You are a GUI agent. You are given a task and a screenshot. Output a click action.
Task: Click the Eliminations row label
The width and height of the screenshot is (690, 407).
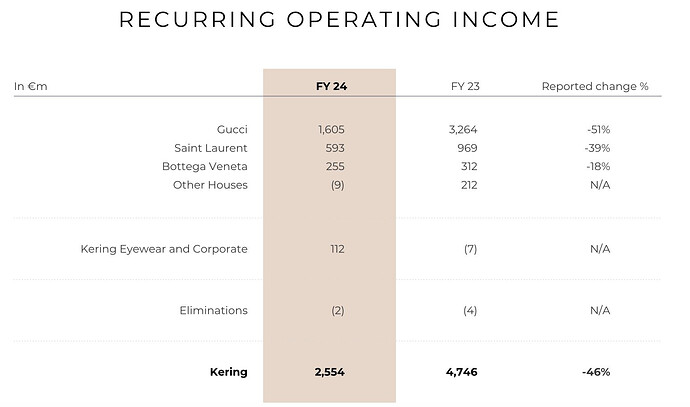coord(213,311)
